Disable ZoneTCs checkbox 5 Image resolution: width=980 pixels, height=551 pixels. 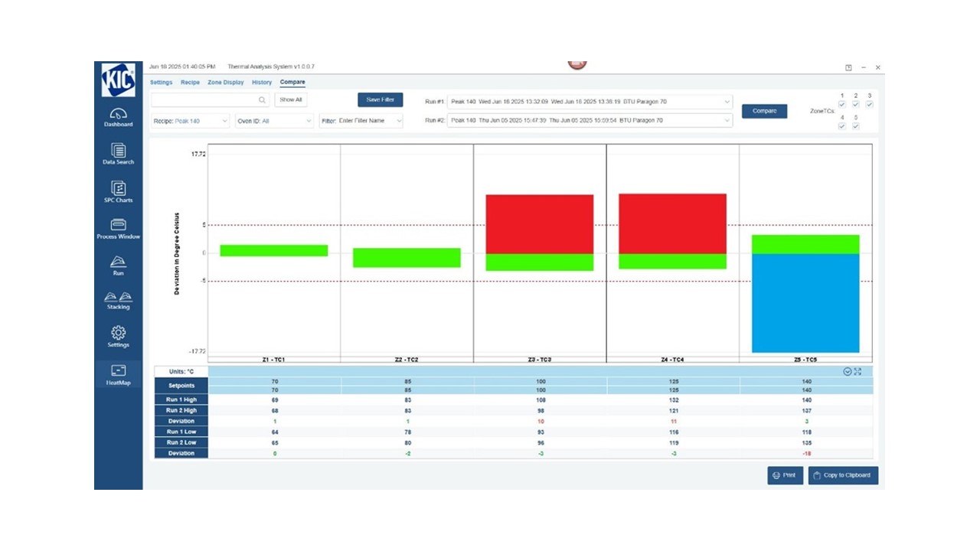[x=856, y=126]
